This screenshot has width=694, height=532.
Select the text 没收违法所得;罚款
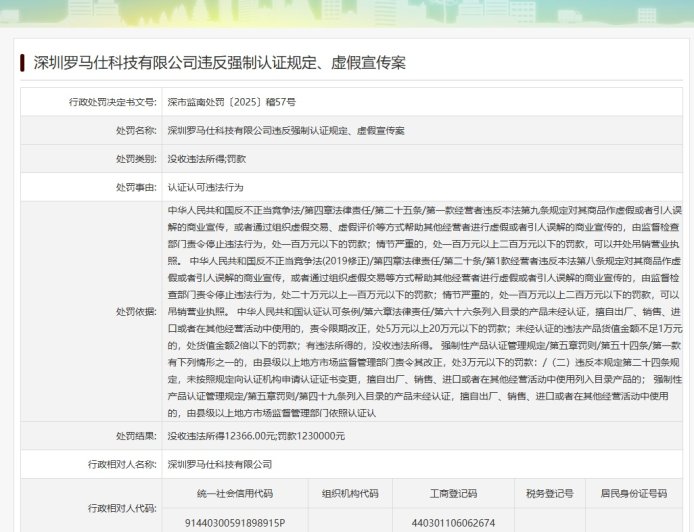point(207,159)
